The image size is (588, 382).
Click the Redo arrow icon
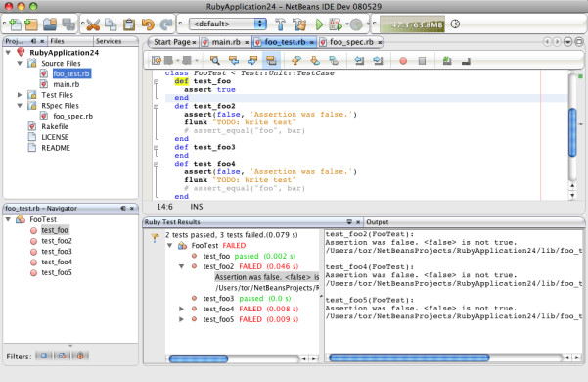[x=166, y=24]
